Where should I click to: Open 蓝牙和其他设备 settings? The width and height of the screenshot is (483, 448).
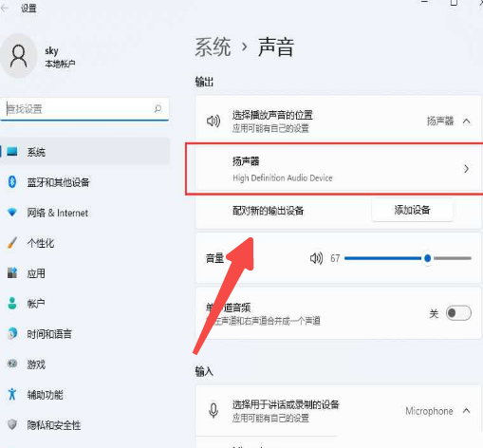point(84,182)
